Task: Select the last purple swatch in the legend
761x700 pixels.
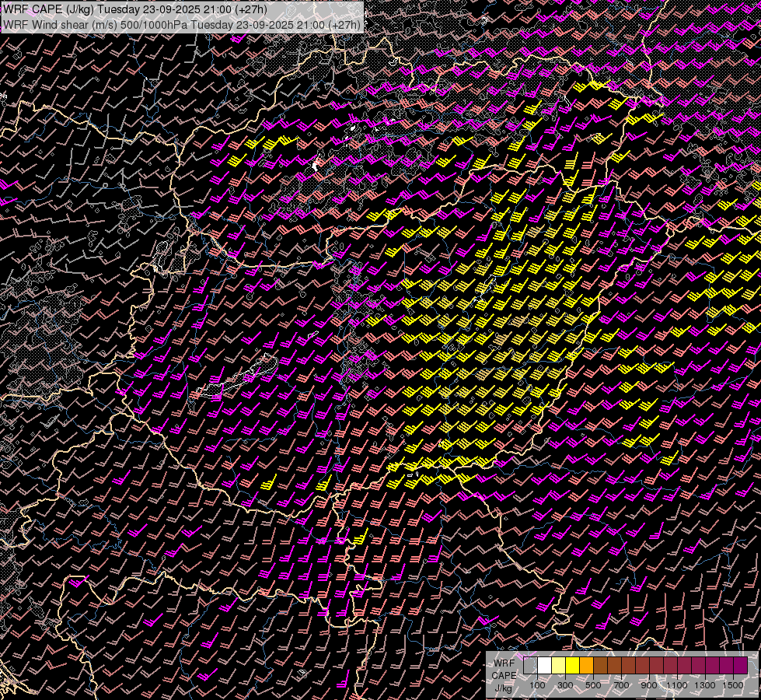Action: pyautogui.click(x=740, y=666)
